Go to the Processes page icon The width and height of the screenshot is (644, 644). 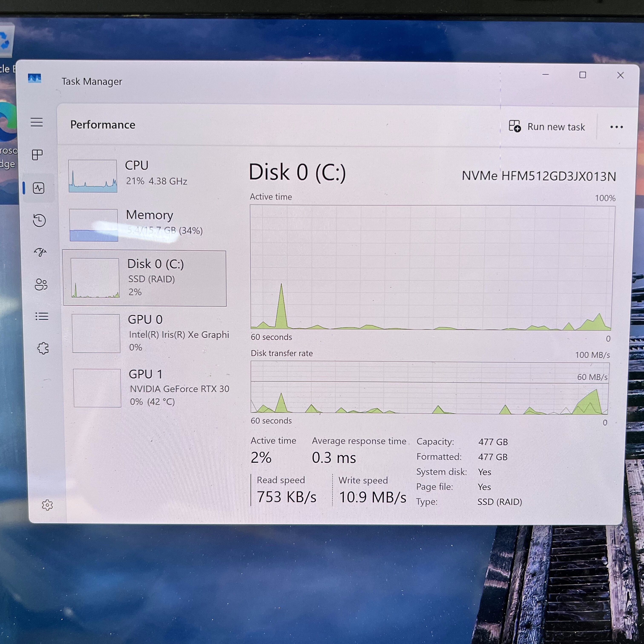37,155
